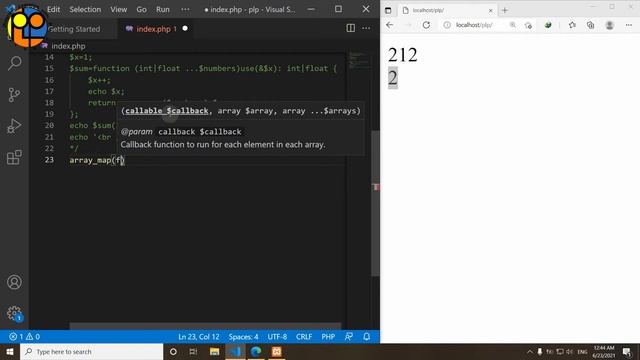Open the Extensions view
Screen dimensions: 640x360
pyautogui.click(x=15, y=158)
